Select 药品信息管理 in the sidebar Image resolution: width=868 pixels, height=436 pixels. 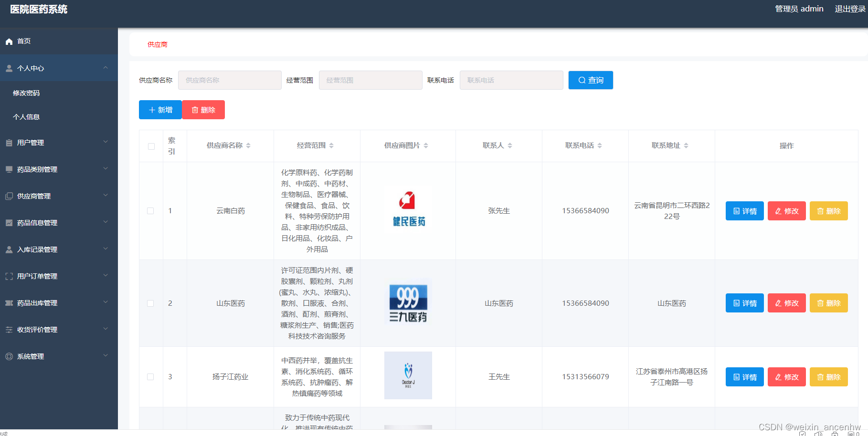tap(9, 222)
